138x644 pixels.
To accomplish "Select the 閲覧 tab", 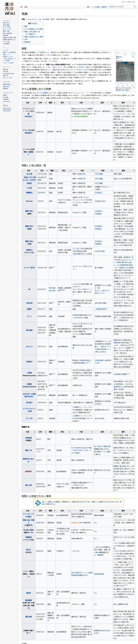I will click(x=88, y=7).
